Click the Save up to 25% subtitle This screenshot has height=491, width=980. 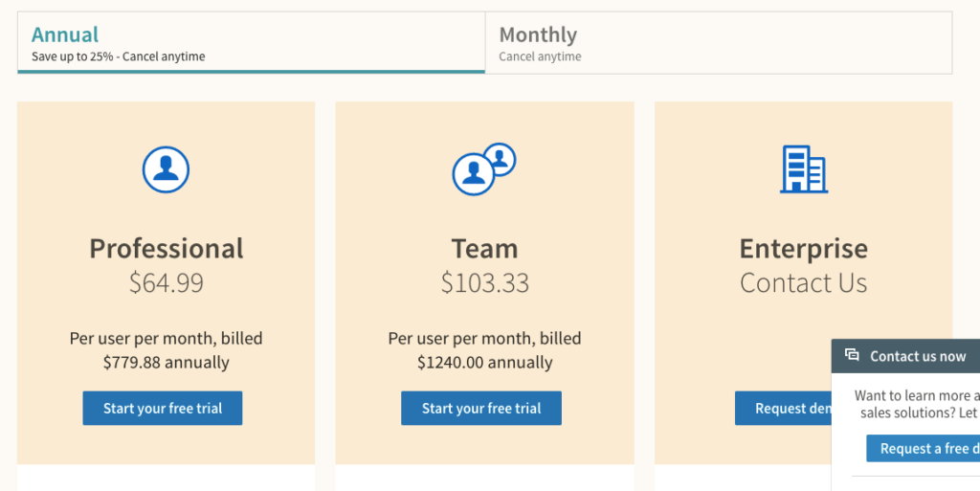[x=118, y=56]
